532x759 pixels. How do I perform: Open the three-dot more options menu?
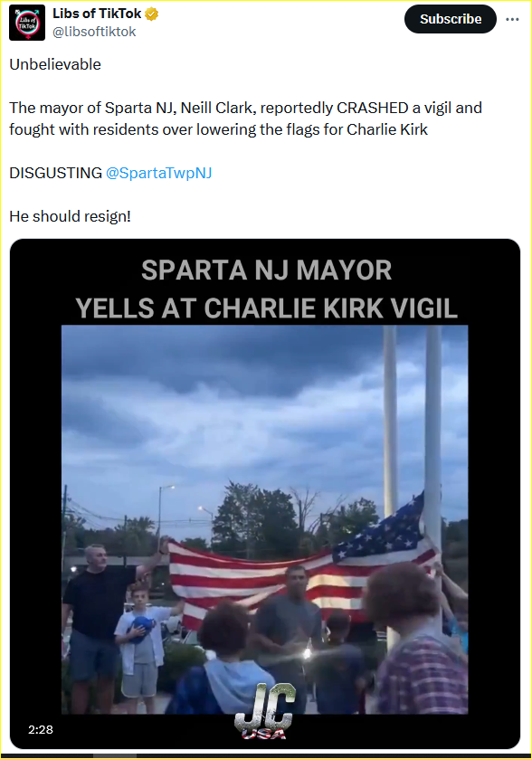(512, 19)
